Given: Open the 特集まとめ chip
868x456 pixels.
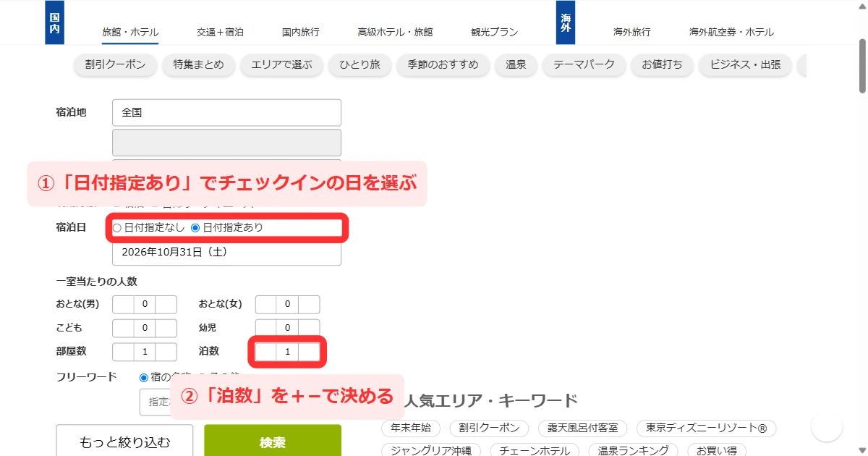Looking at the screenshot, I should [198, 64].
